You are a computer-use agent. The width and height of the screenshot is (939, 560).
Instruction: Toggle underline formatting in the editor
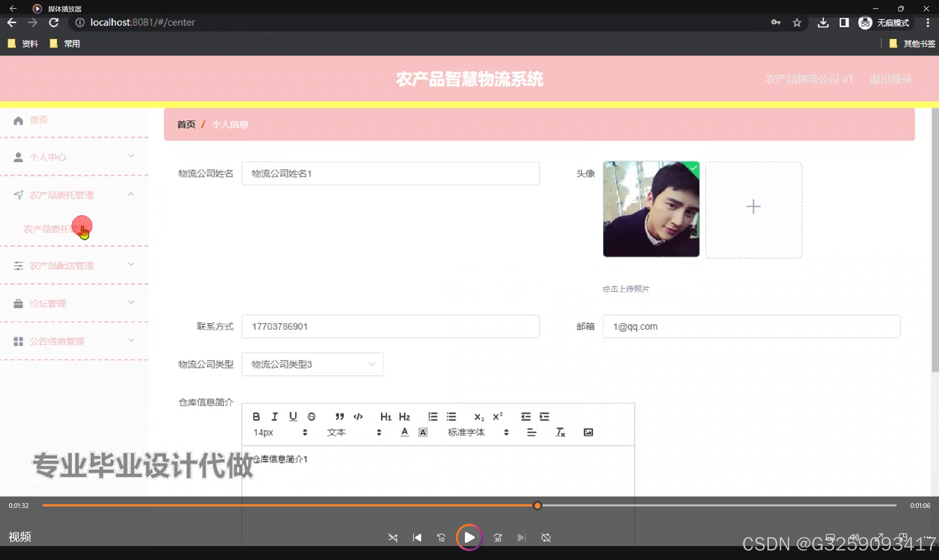[x=293, y=416]
